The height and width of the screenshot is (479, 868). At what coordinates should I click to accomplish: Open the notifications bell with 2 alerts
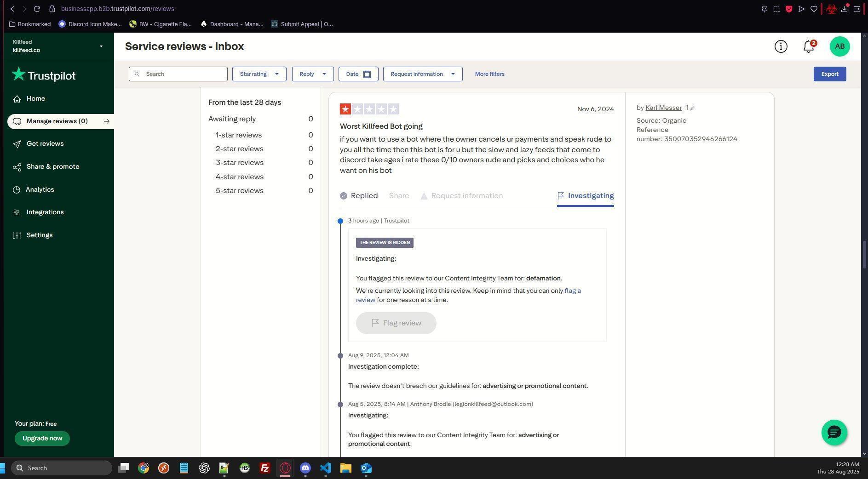pos(809,46)
